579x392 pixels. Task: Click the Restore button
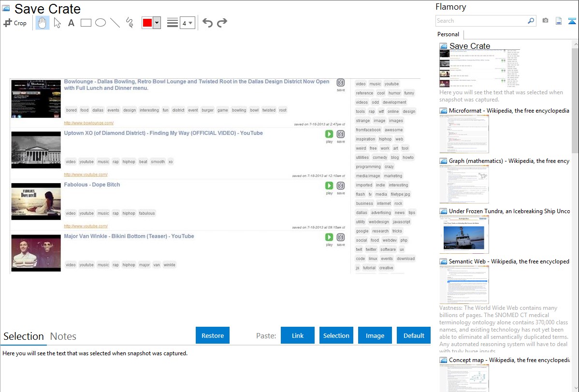pyautogui.click(x=213, y=335)
